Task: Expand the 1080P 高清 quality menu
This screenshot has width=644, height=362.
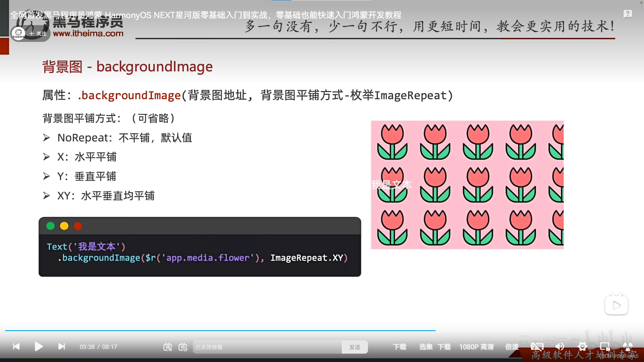Action: (476, 347)
